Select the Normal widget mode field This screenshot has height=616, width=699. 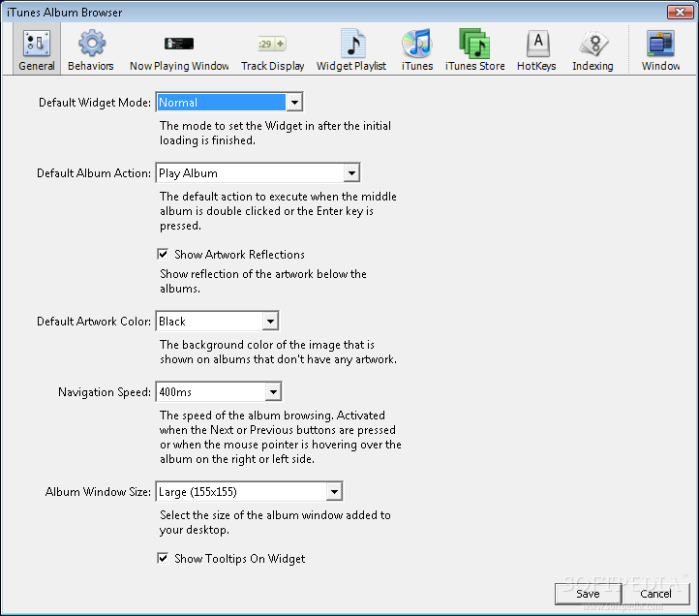coord(229,102)
